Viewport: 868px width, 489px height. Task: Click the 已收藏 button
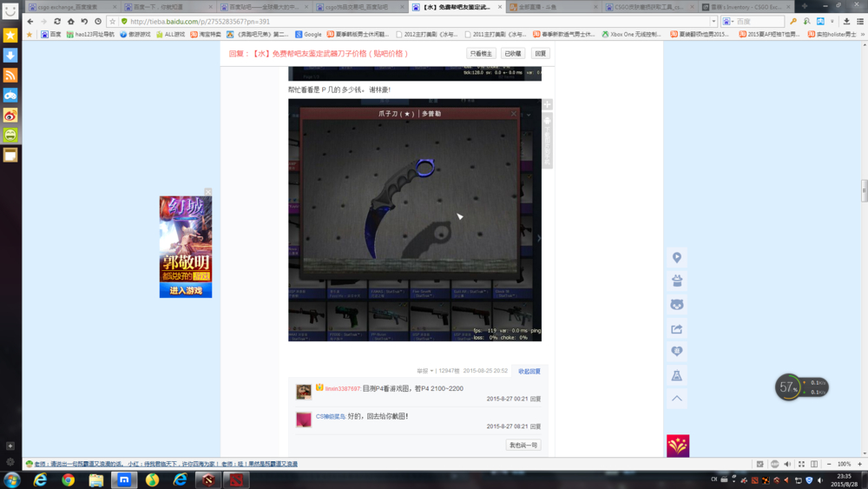point(513,54)
